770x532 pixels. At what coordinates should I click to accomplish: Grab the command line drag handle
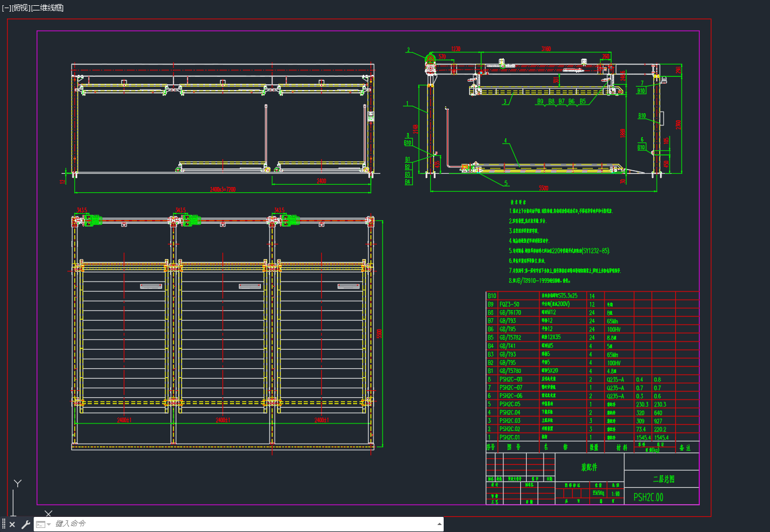[3, 524]
